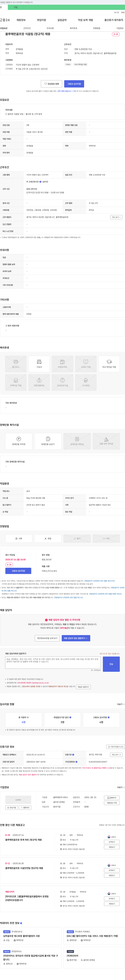Click the 요양보호시설 welfare icon
The width and height of the screenshot is (125, 980).
63,382
